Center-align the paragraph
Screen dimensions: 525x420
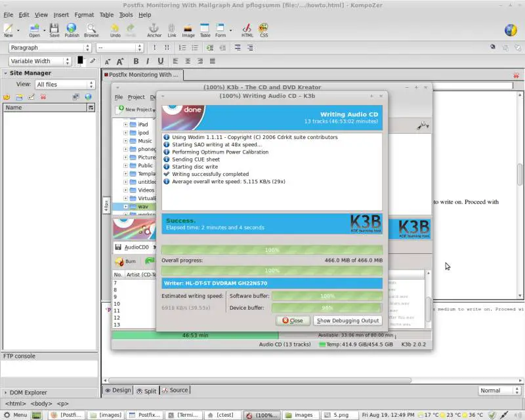(188, 61)
